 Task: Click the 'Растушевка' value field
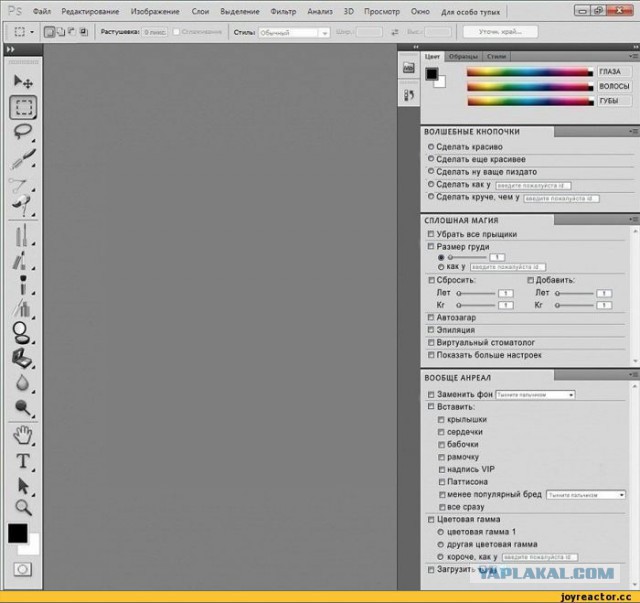coord(155,32)
